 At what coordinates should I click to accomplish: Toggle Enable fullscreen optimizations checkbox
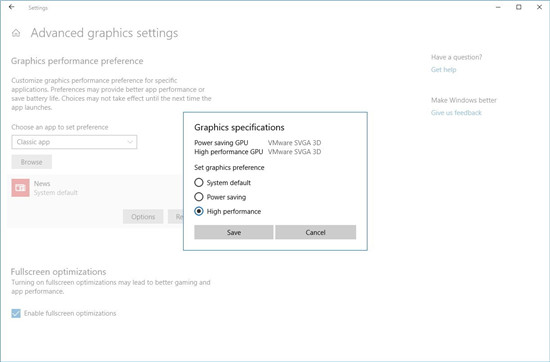pyautogui.click(x=16, y=313)
